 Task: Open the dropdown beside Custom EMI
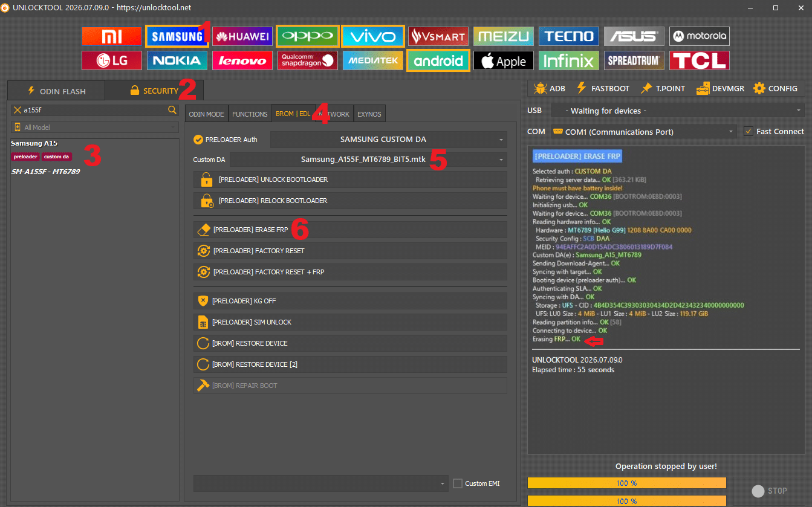click(321, 483)
